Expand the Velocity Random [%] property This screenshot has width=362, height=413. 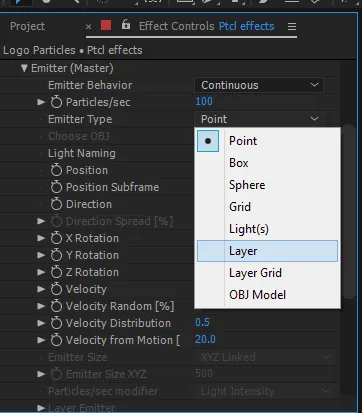tap(41, 306)
